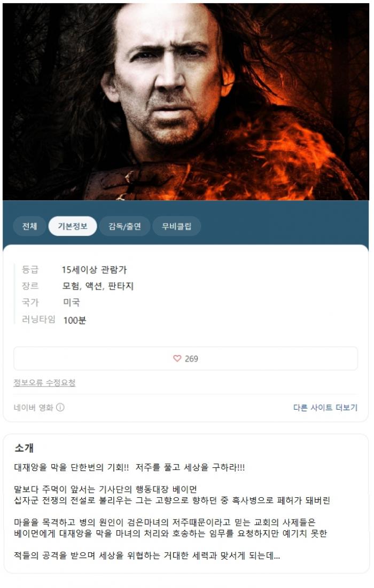The width and height of the screenshot is (374, 588).
Task: Select the 기본정보 tab
Action: click(x=73, y=226)
